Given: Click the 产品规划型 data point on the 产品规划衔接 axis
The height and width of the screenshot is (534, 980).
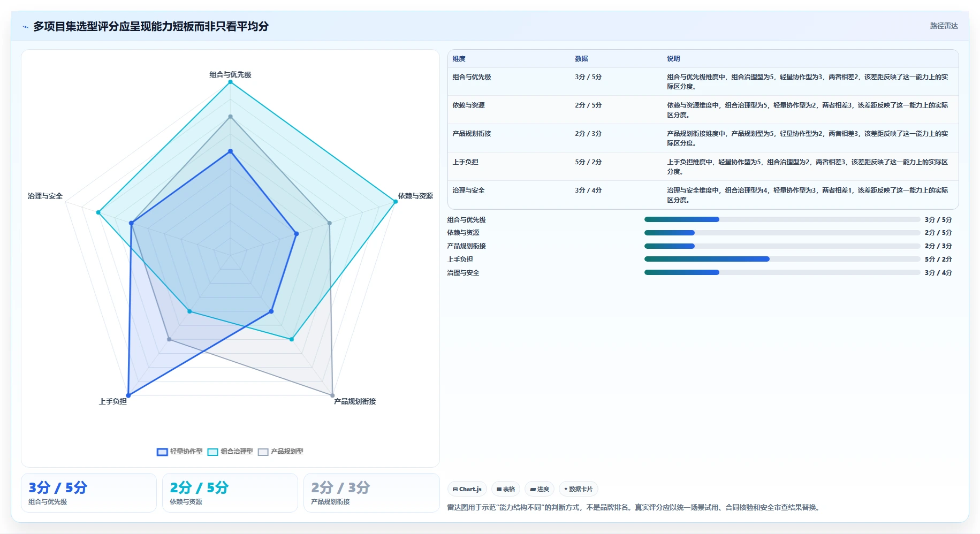Looking at the screenshot, I should [332, 395].
